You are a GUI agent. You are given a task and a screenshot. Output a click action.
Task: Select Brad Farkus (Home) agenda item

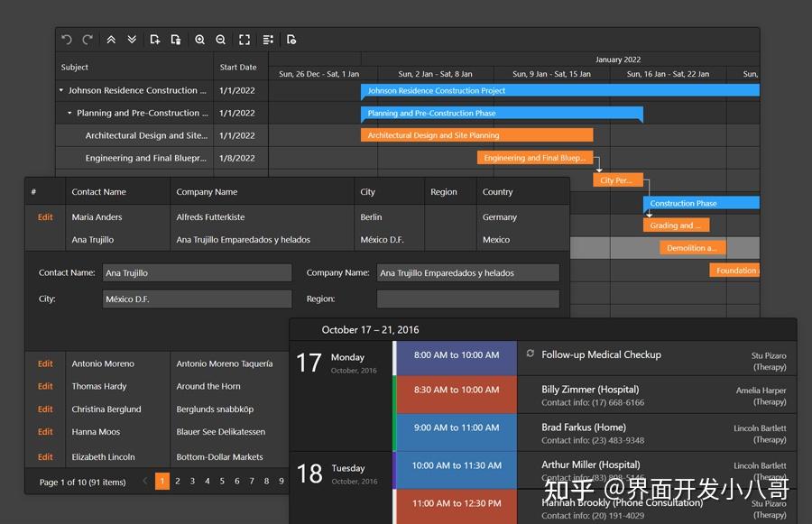click(x=657, y=432)
